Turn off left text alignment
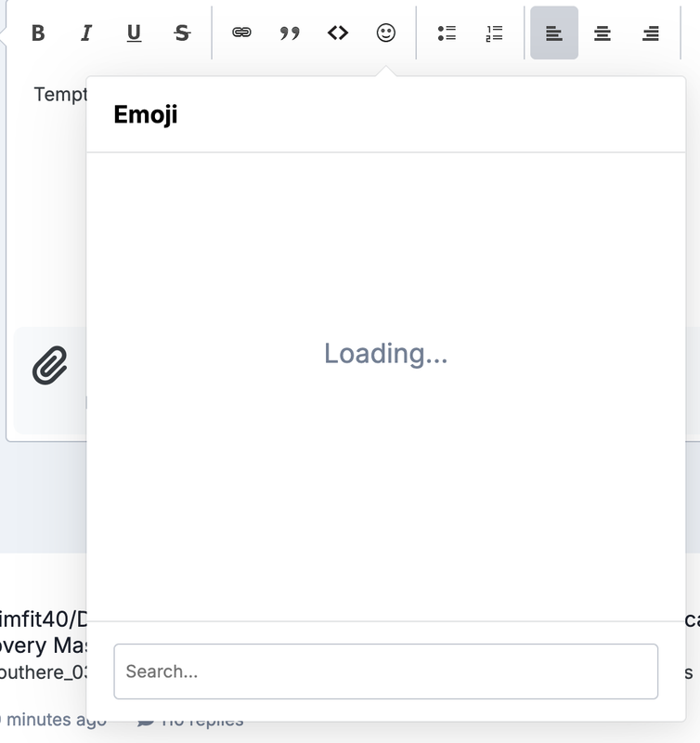This screenshot has height=743, width=700. click(554, 33)
